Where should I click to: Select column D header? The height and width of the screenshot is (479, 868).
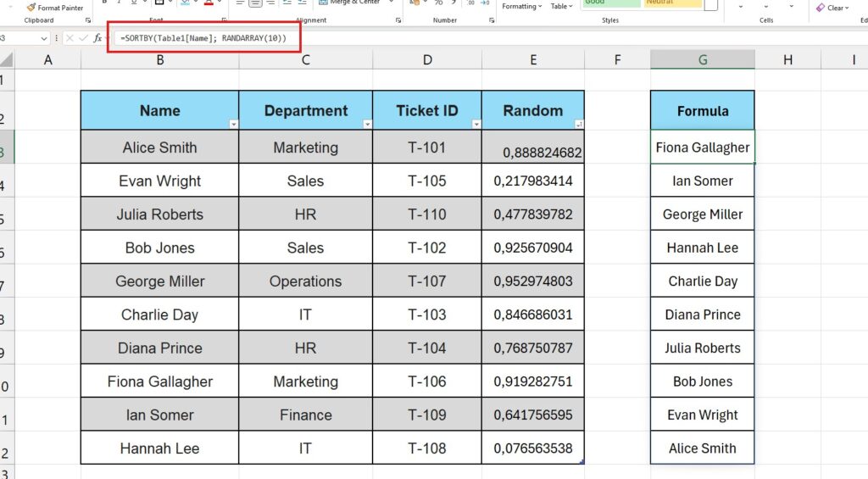tap(427, 60)
